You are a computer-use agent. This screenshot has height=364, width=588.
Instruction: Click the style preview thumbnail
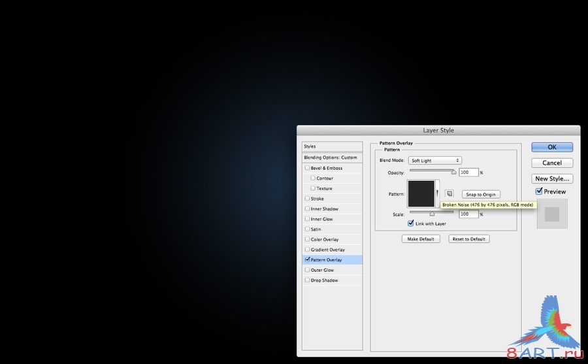pyautogui.click(x=552, y=214)
